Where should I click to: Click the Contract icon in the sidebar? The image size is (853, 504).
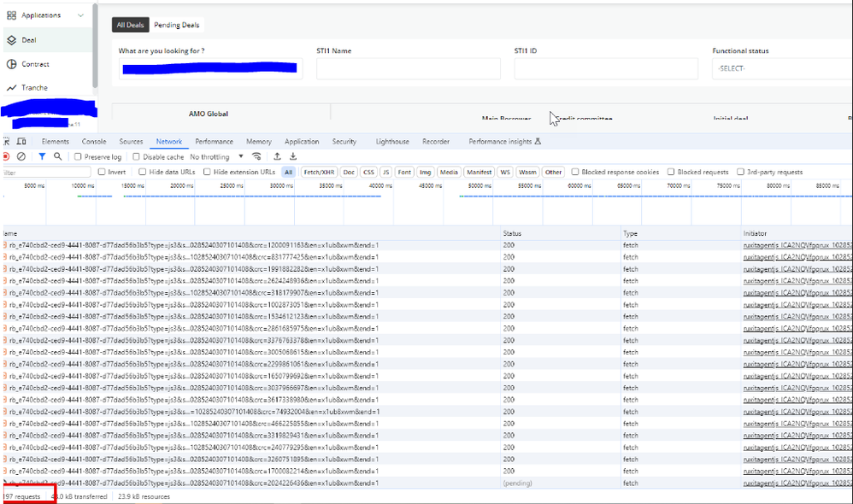coord(12,64)
